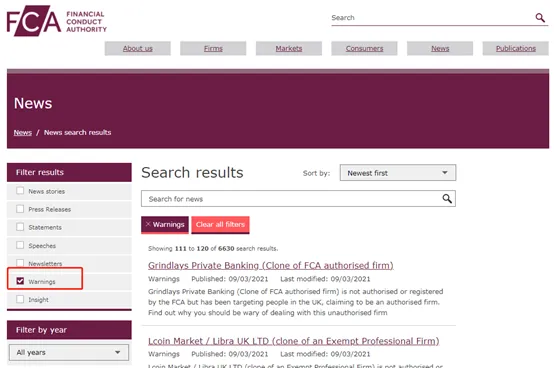The image size is (554, 368).
Task: Open the All years filter dropdown
Action: coord(69,352)
